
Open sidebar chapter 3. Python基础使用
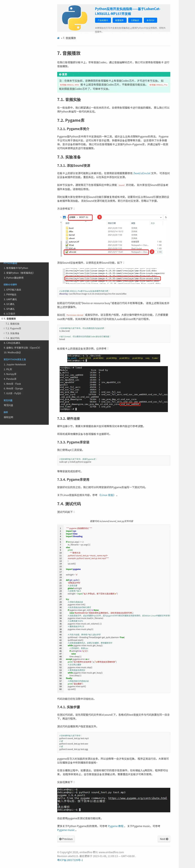coord(13,278)
